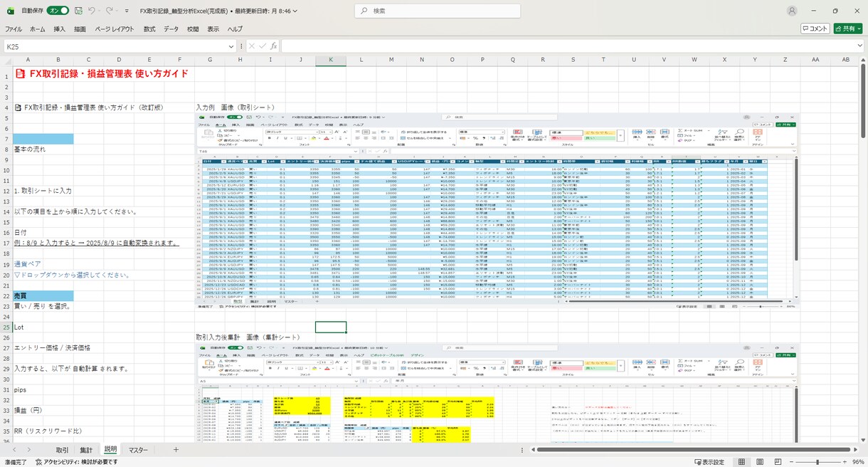The image size is (868, 467).
Task: Click the Redo arrow icon
Action: [111, 11]
